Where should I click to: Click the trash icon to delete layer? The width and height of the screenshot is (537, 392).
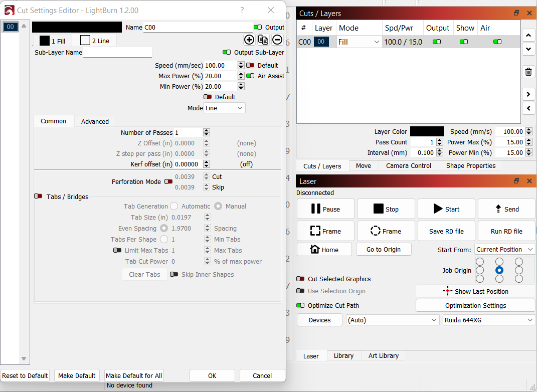(528, 72)
